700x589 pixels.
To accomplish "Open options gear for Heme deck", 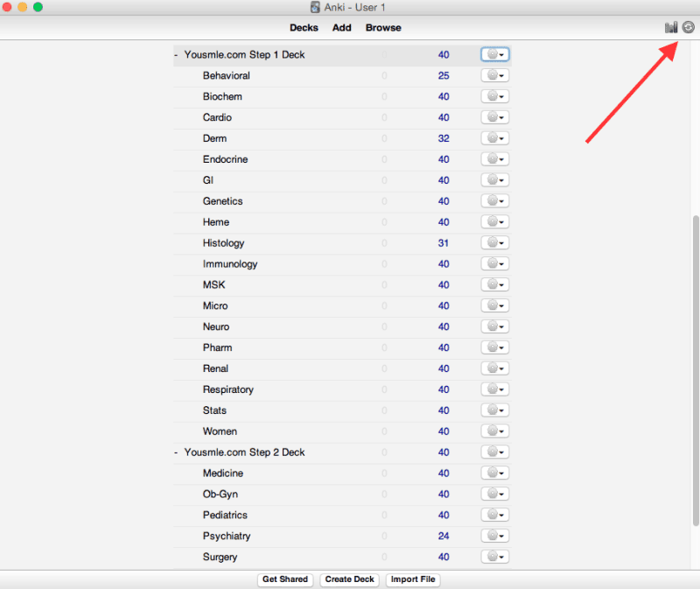I will click(495, 222).
